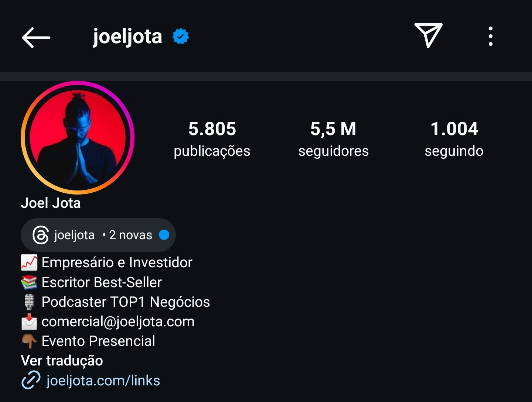Click the Joel Jota display name
Screen dimensions: 532x402
tap(51, 203)
